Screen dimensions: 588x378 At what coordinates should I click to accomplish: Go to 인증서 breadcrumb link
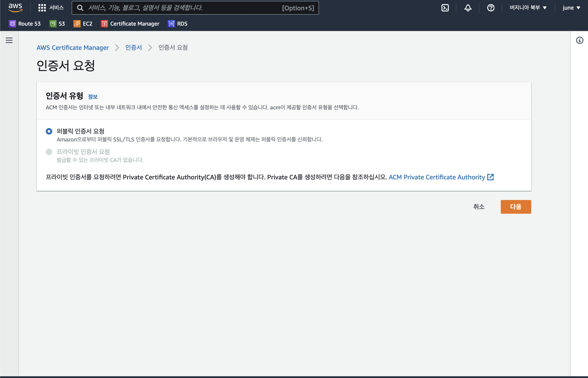pyautogui.click(x=133, y=48)
